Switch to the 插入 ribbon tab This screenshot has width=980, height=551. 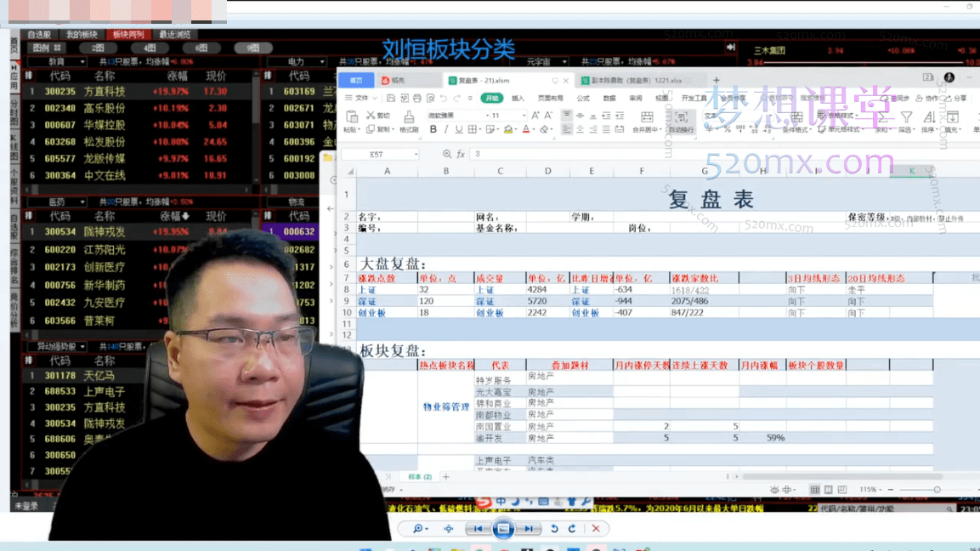[x=518, y=99]
